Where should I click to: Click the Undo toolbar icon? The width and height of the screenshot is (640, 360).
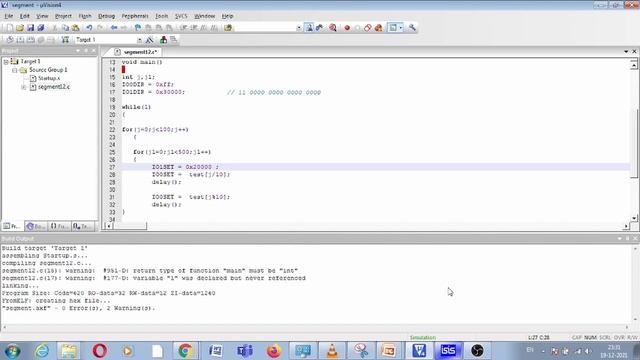89,28
